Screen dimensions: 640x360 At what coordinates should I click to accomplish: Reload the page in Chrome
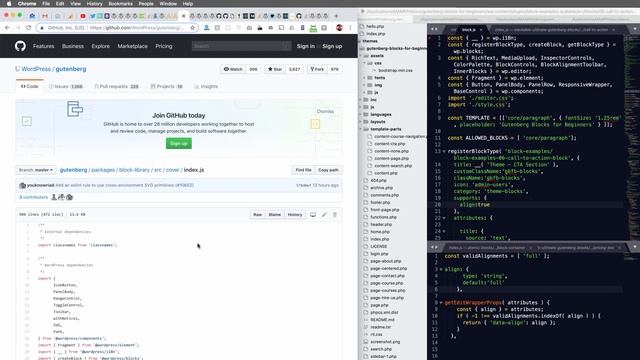[29, 28]
